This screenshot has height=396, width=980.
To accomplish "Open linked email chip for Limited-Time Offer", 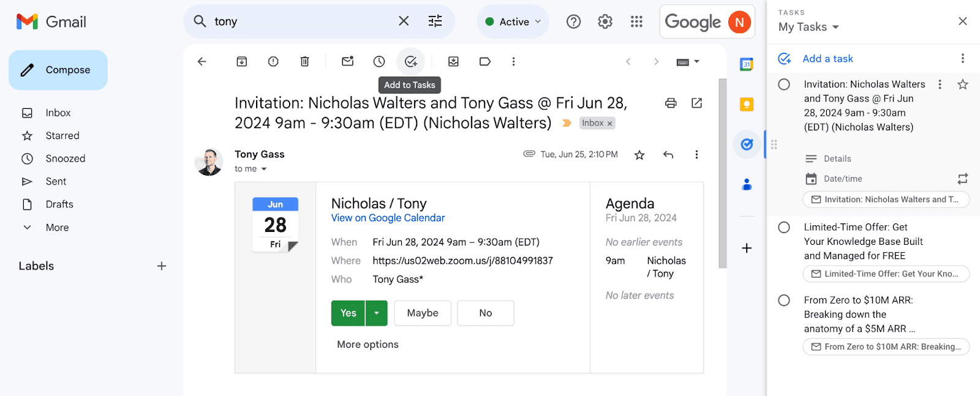I will tap(886, 274).
